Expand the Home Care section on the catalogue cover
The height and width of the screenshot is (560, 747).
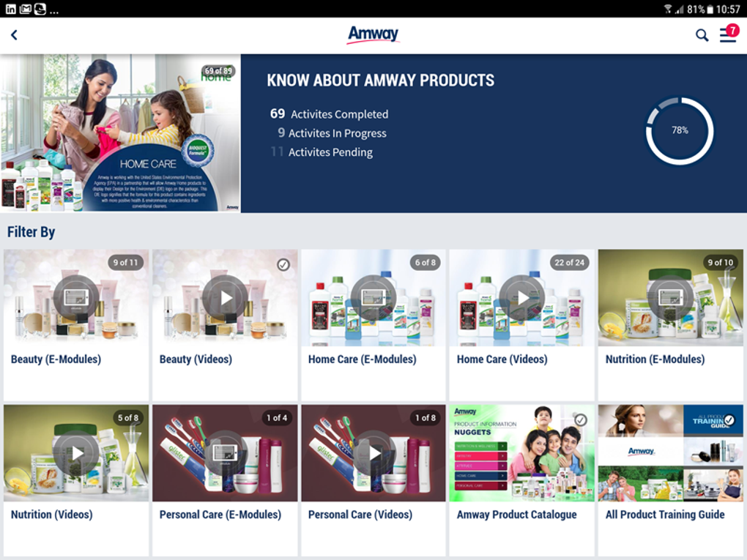click(x=480, y=476)
